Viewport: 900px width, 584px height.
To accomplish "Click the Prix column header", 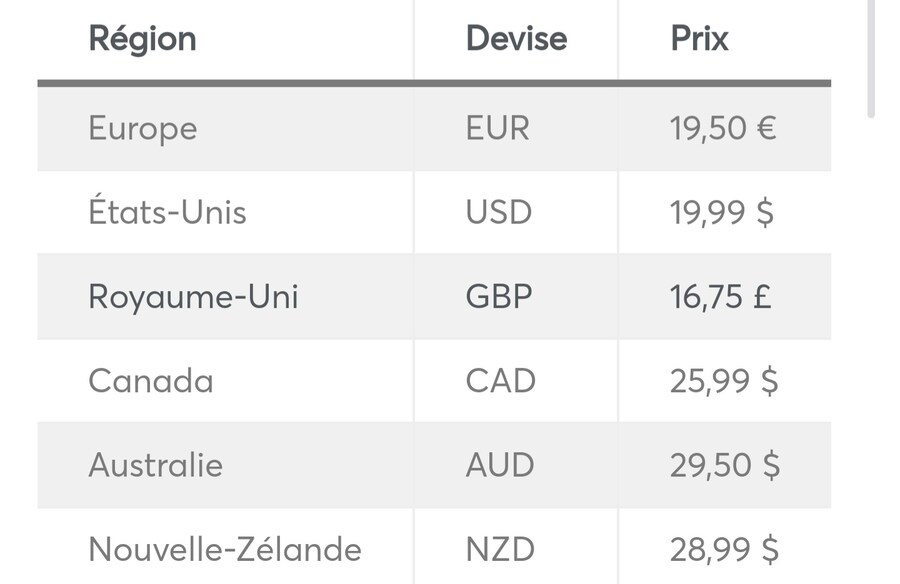I will (x=699, y=39).
